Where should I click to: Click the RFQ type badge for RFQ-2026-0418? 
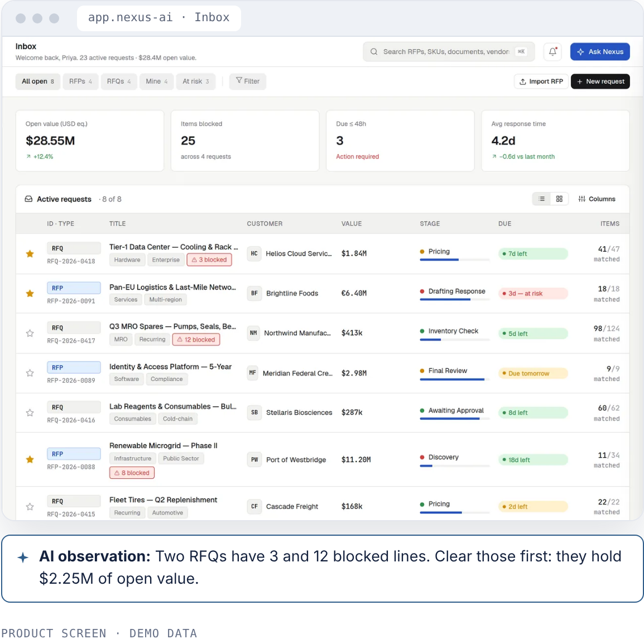click(74, 248)
